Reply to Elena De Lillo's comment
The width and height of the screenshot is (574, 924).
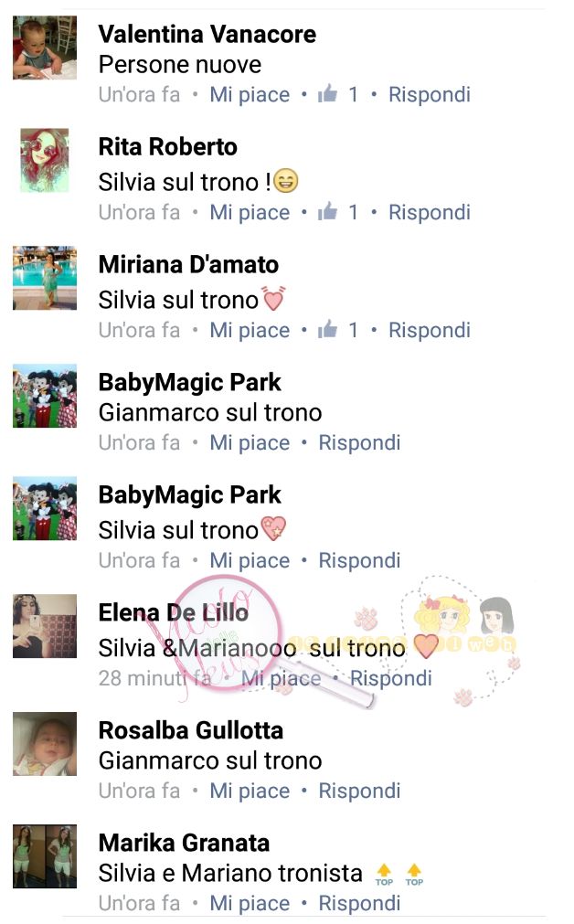tap(390, 678)
